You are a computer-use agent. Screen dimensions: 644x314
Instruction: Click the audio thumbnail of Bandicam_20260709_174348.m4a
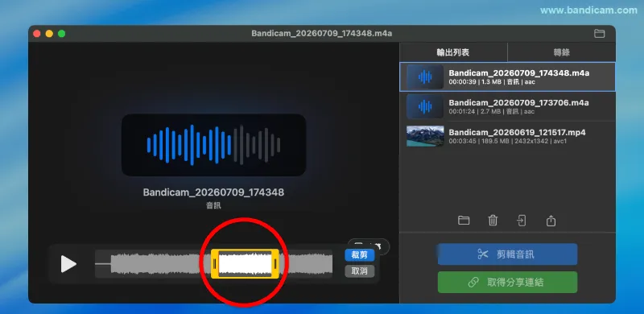[x=425, y=76]
